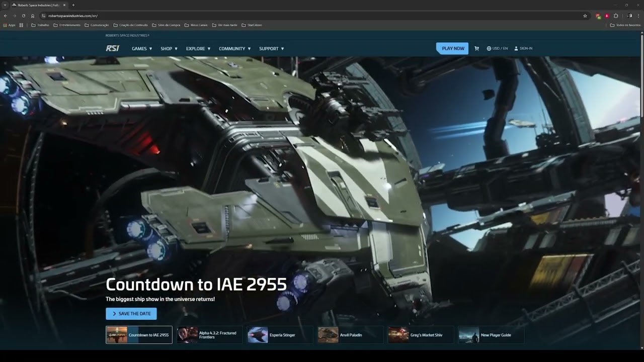The height and width of the screenshot is (362, 644).
Task: Open Meus Canais bookmarks folder
Action: pos(196,25)
